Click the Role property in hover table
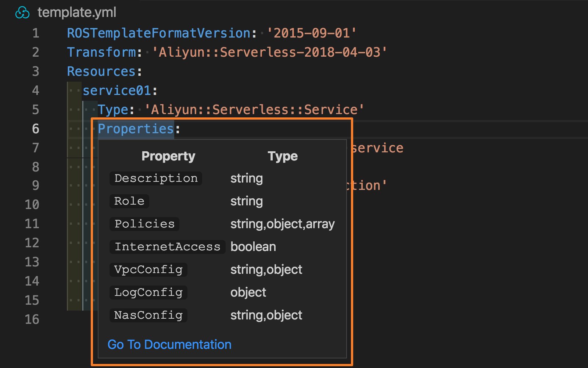This screenshot has height=368, width=588. [129, 201]
